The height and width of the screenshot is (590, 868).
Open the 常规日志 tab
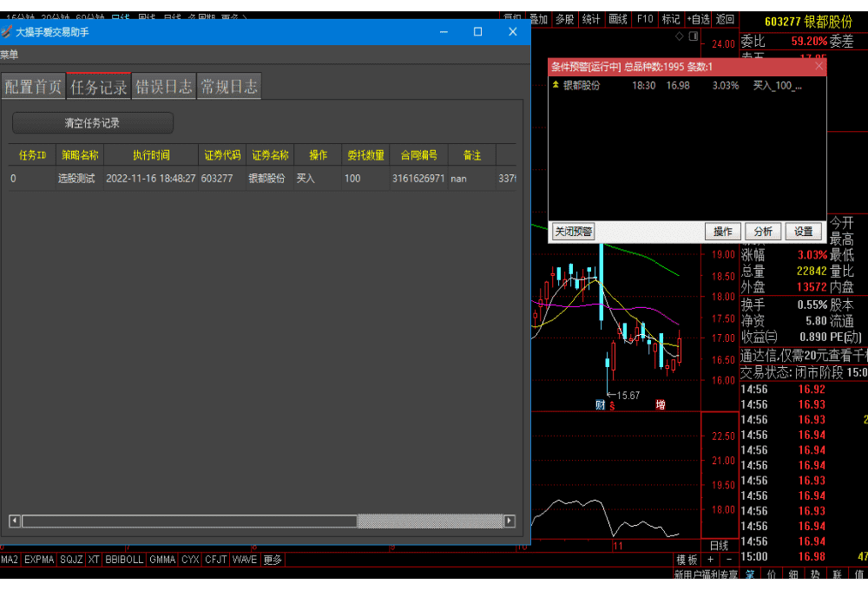click(229, 87)
